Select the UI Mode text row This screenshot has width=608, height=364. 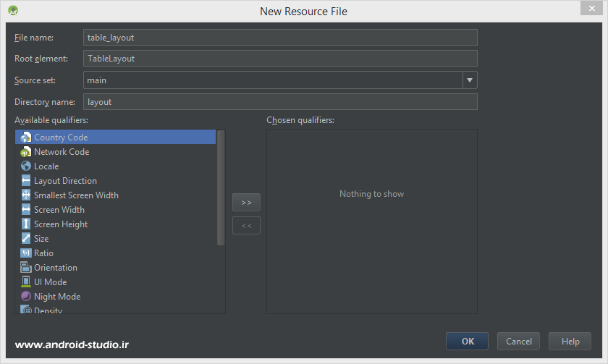click(51, 282)
